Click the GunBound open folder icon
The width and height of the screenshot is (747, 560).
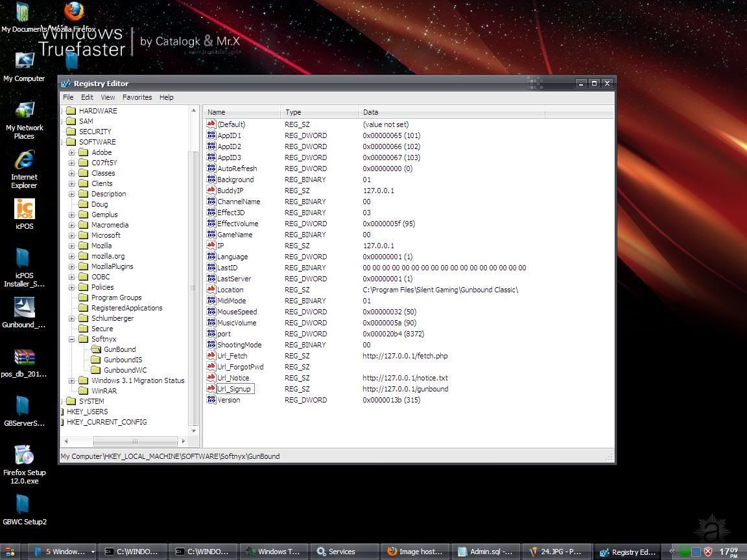click(x=96, y=349)
